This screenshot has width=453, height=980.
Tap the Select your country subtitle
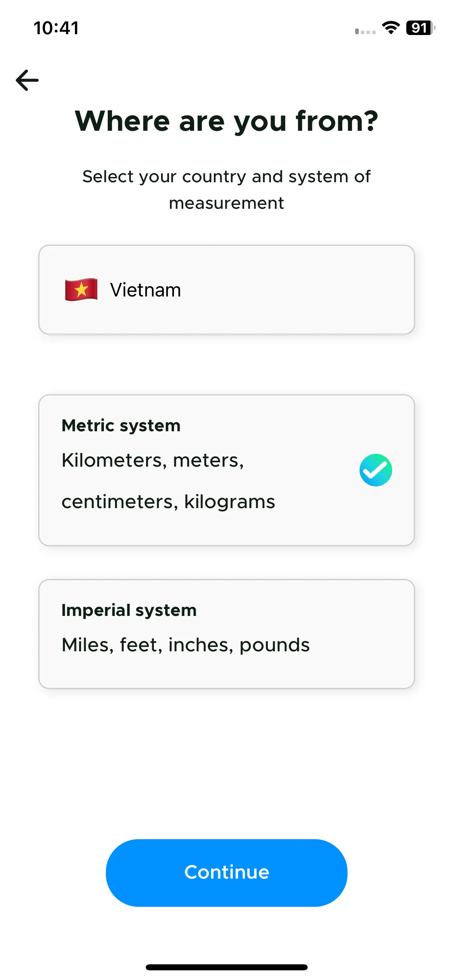(x=227, y=189)
